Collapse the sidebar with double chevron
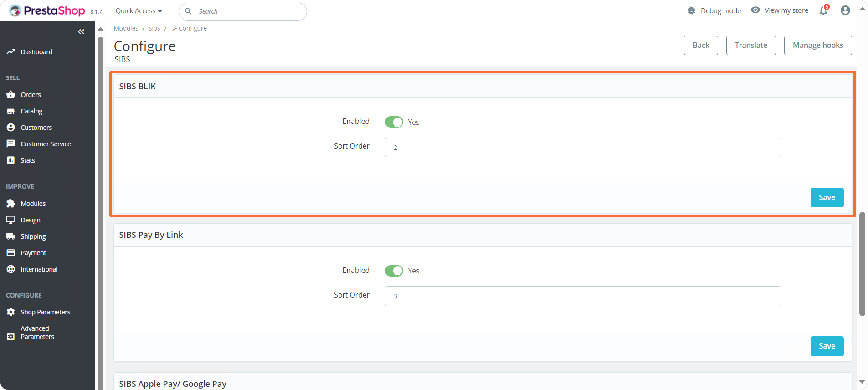Viewport: 868px width, 390px height. pos(81,32)
